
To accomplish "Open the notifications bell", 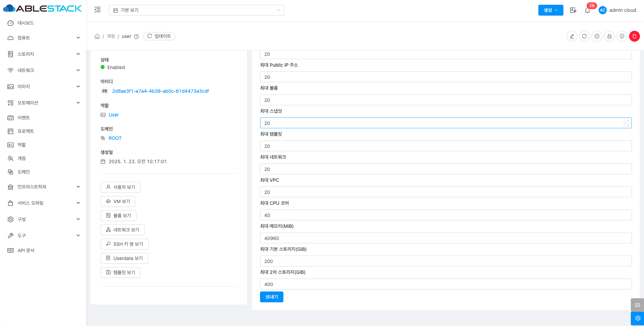I will tap(587, 10).
